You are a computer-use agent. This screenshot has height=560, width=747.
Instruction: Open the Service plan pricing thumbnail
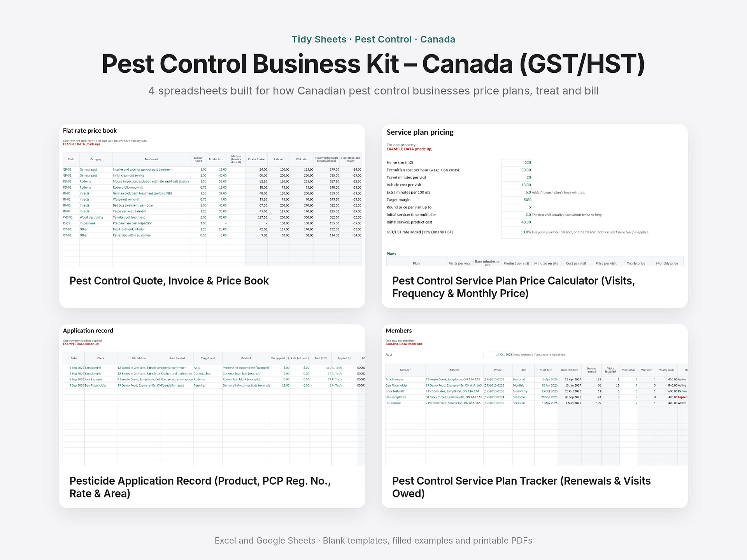(535, 195)
